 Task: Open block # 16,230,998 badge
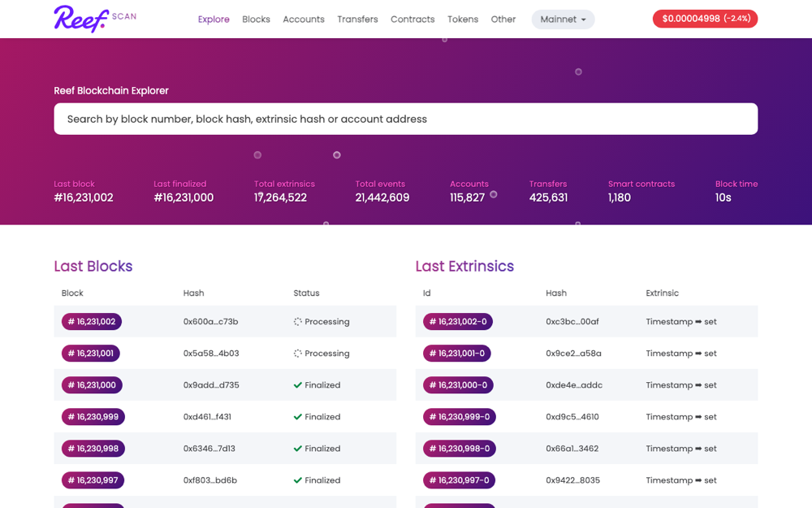pyautogui.click(x=93, y=449)
